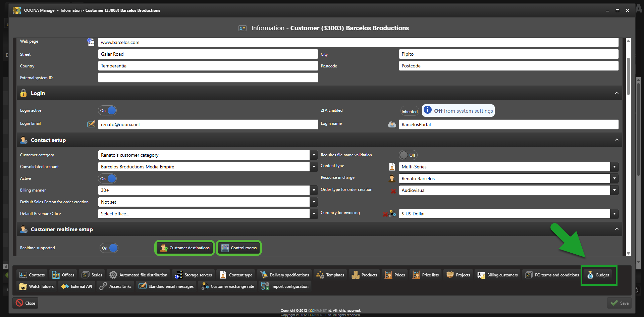Screen dimensions: 644x317
Task: Switch to the Price lists tab
Action: (x=426, y=275)
